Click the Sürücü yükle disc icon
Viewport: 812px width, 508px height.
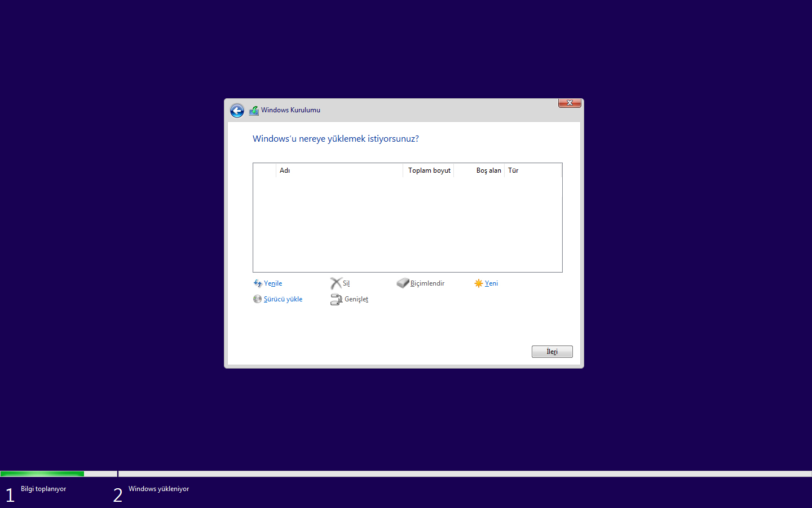click(x=258, y=299)
